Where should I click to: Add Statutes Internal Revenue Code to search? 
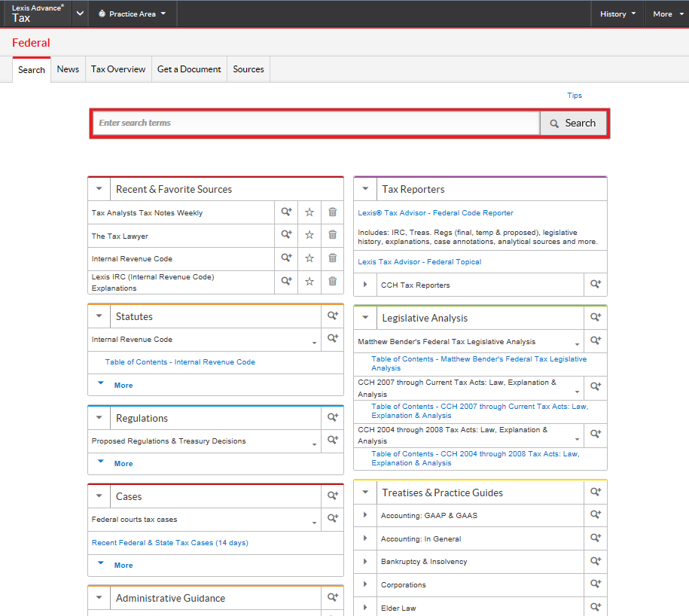tap(333, 339)
